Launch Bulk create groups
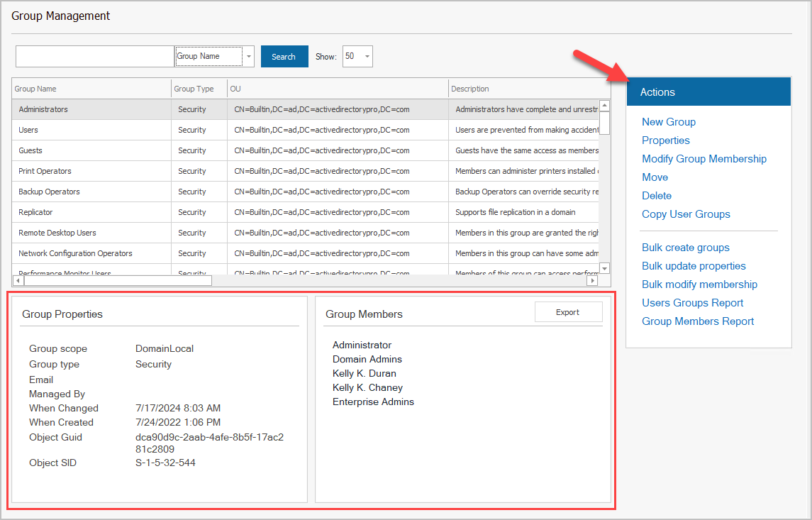The image size is (812, 520). click(x=685, y=248)
